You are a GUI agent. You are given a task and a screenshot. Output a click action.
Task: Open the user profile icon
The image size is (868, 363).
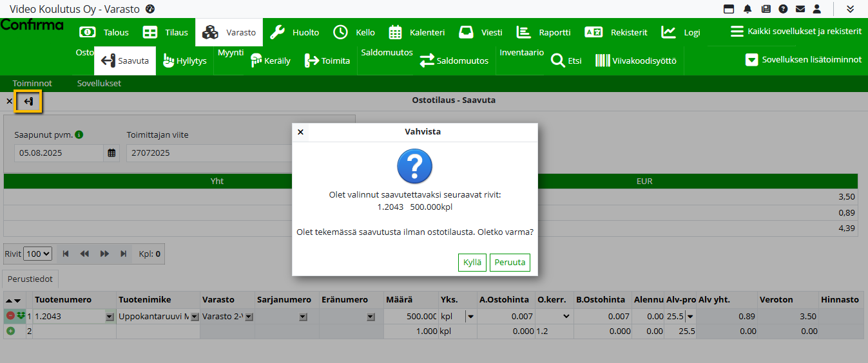(817, 9)
